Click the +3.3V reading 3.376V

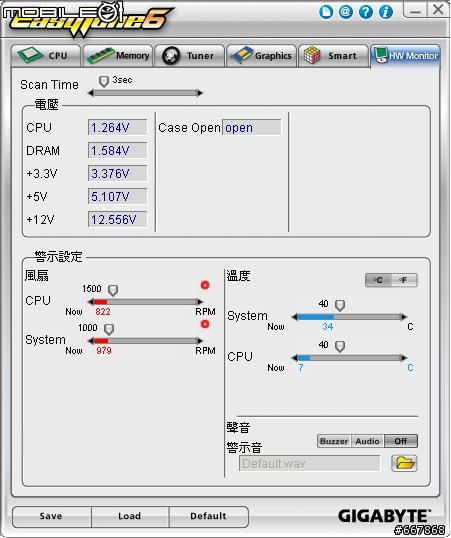pos(117,173)
